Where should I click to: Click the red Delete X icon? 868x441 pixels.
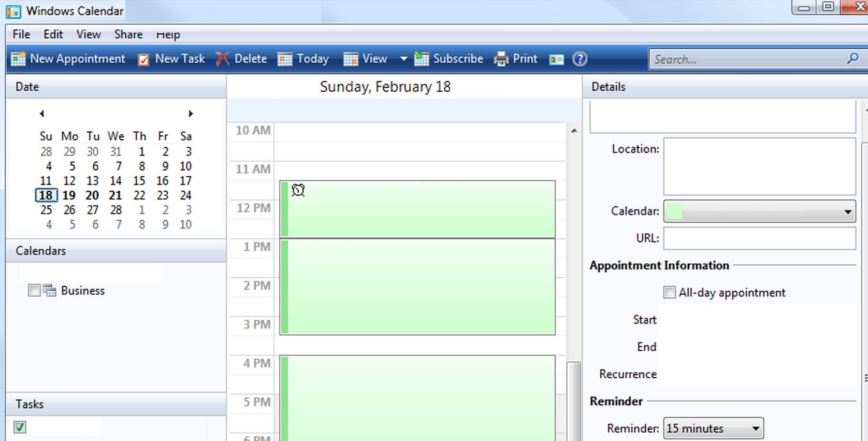(222, 59)
